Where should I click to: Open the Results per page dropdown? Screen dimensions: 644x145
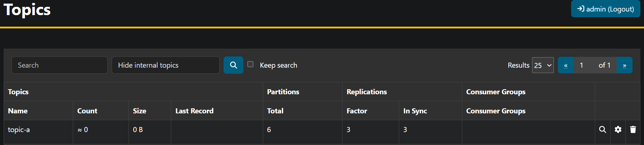coord(543,65)
